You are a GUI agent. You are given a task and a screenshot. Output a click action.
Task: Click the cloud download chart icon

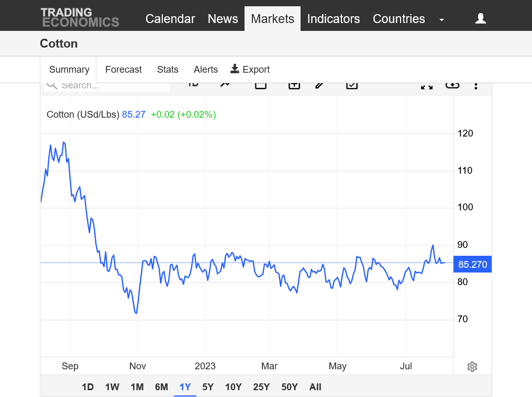tap(452, 85)
